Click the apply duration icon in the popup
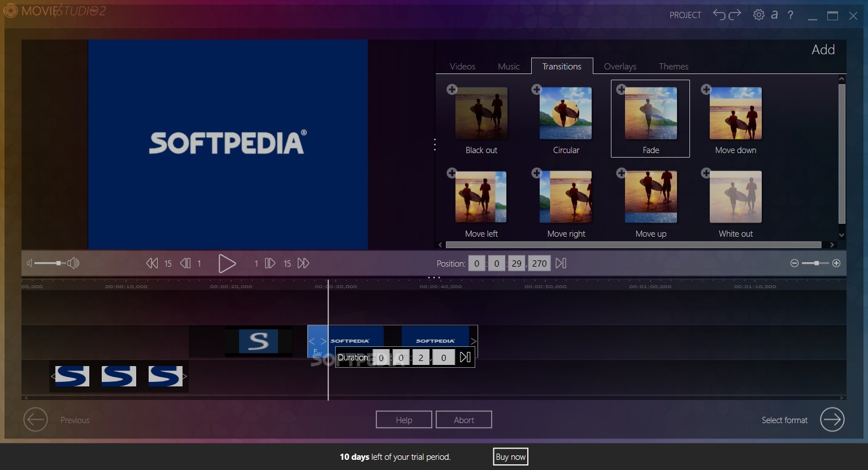Screen dimensions: 868x470 [465, 358]
